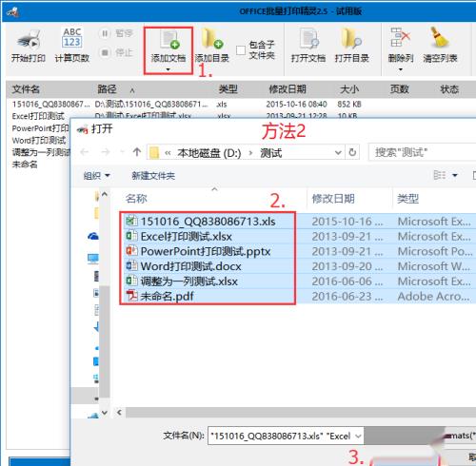Click the 删除列 icon
This screenshot has width=476, height=466.
400,38
